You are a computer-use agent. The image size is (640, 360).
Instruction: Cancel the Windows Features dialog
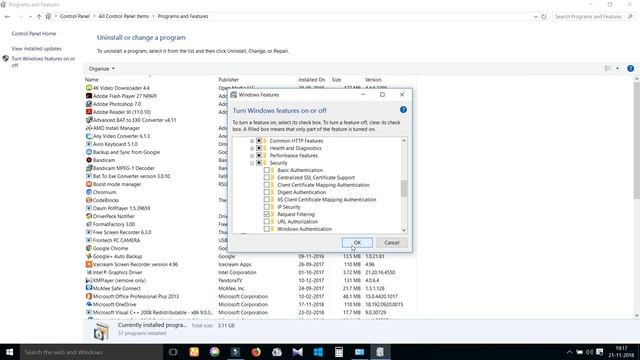tap(391, 242)
